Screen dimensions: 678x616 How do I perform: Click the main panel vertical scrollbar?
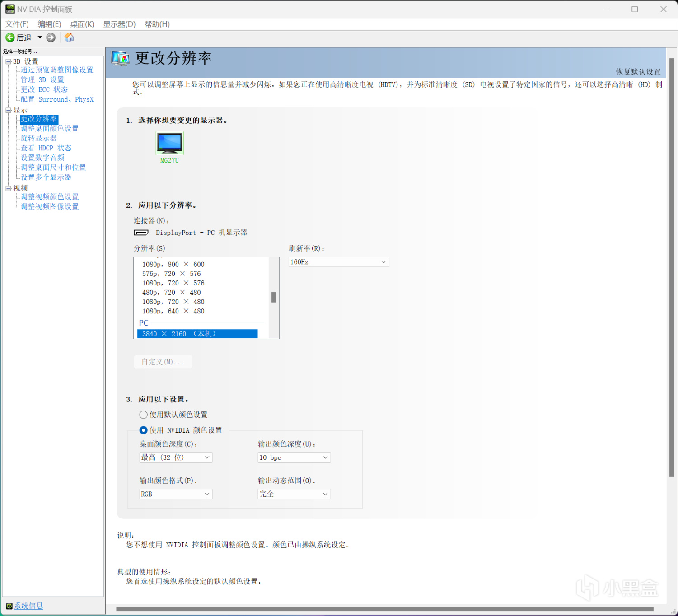coord(672,267)
